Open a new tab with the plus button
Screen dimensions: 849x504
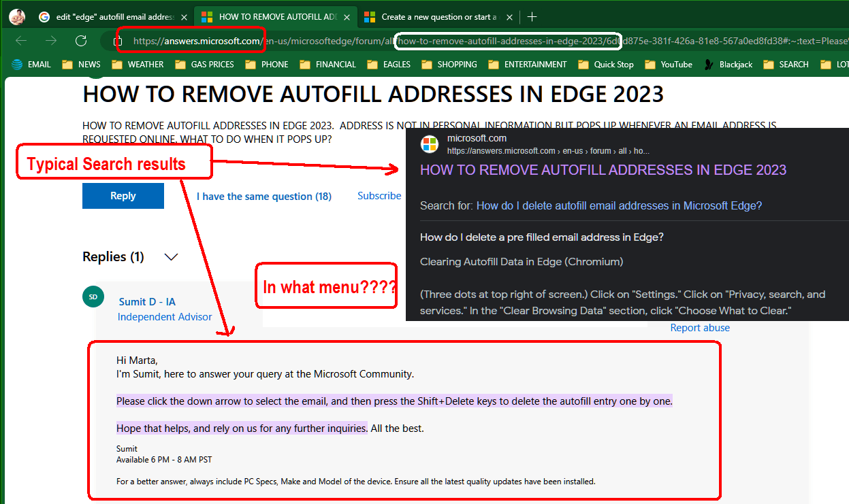[532, 16]
